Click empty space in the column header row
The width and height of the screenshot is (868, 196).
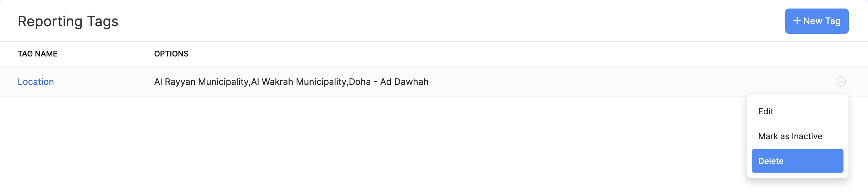498,54
